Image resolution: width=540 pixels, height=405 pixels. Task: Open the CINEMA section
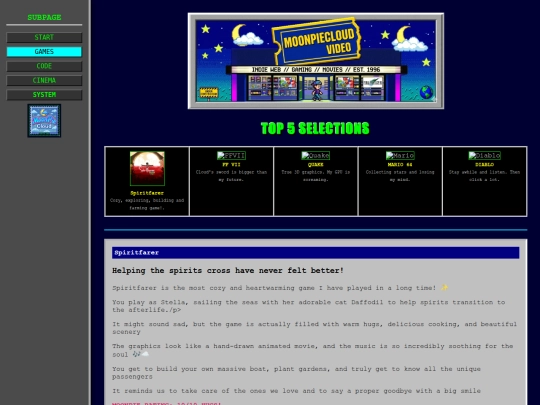44,81
